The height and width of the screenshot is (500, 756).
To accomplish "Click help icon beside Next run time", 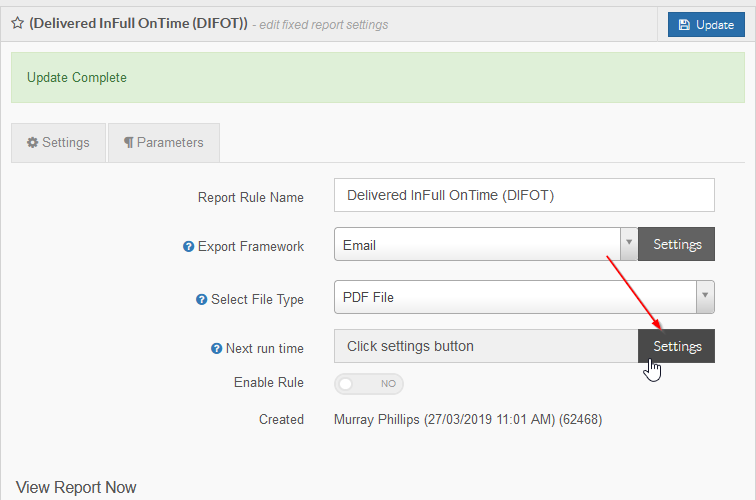I will tap(216, 349).
